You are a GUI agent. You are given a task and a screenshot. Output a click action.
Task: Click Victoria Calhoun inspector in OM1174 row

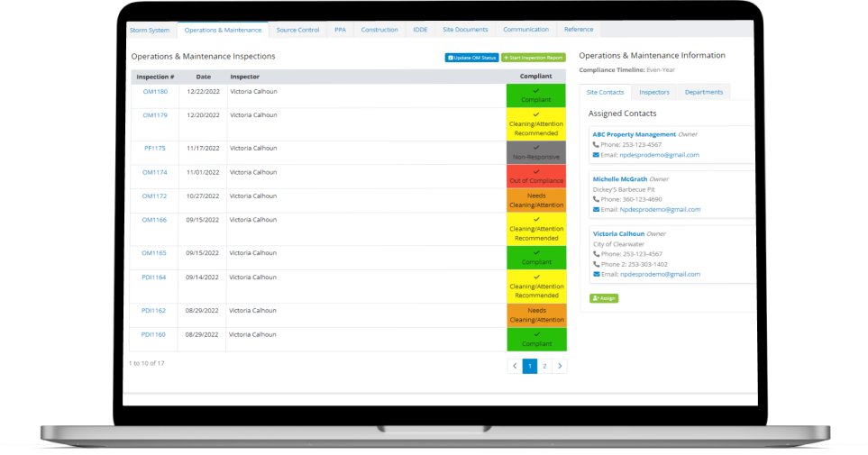point(253,172)
